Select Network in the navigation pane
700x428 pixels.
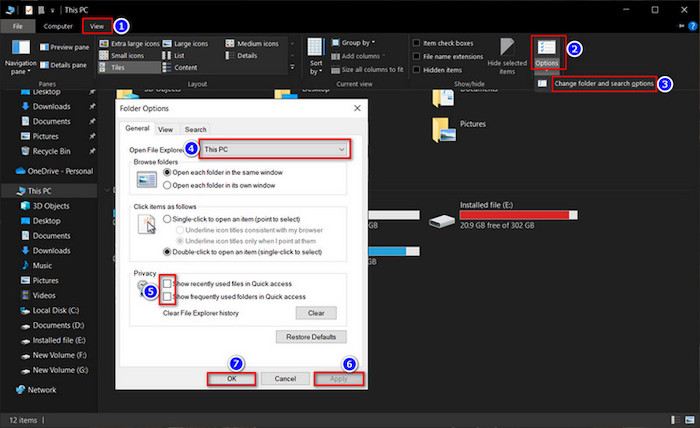pos(36,390)
